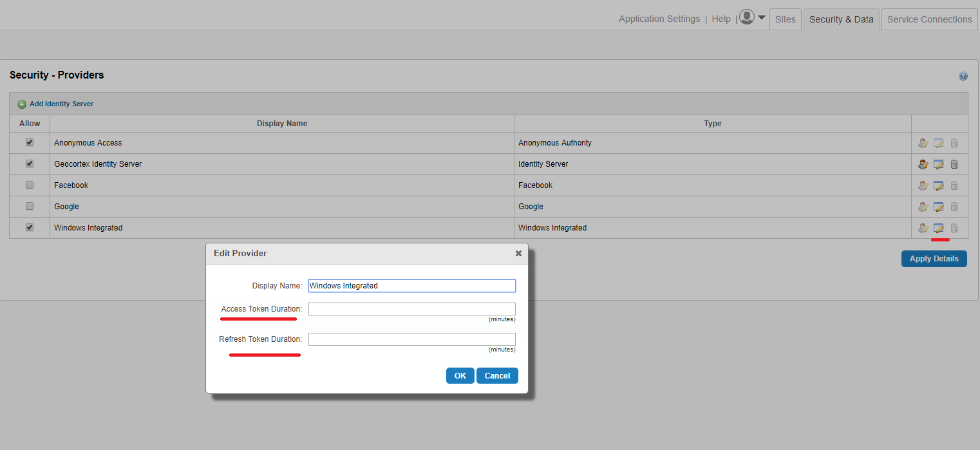Viewport: 980px width, 450px height.
Task: Click the edit provider icon for Anonymous Access
Action: (x=939, y=143)
